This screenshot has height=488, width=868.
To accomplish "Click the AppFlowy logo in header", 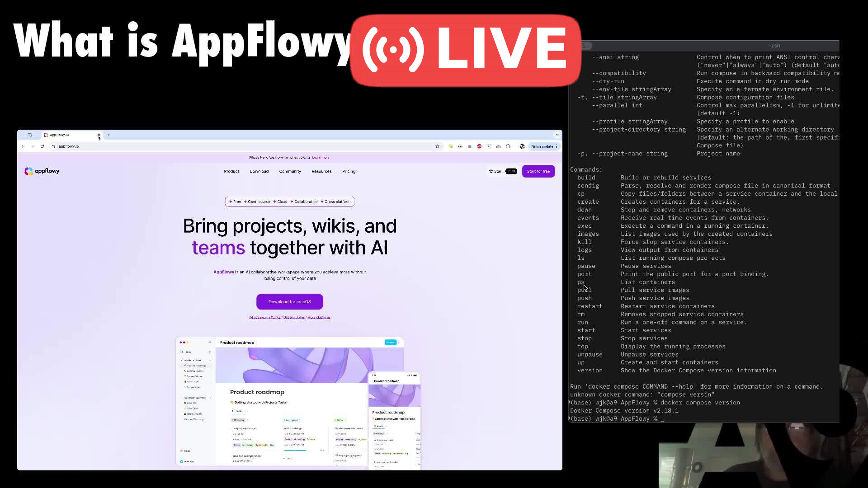I will [42, 171].
